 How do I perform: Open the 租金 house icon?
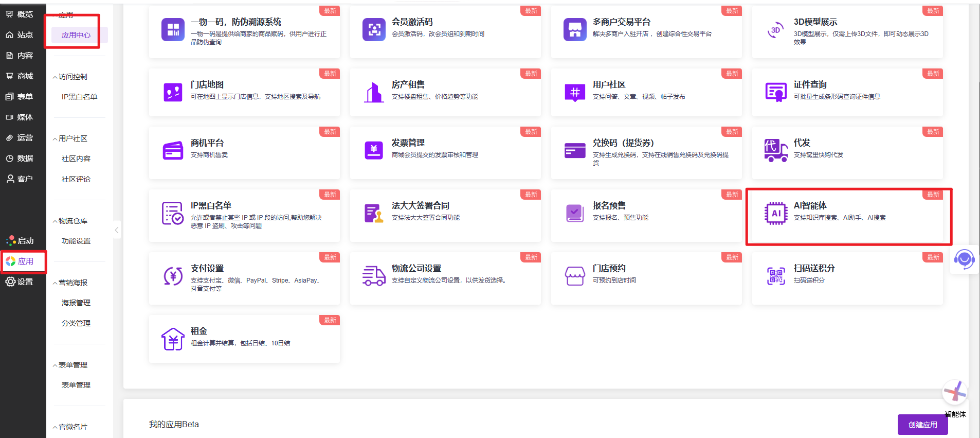click(173, 339)
